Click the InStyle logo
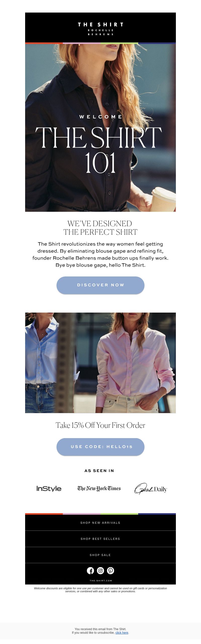 [x=49, y=488]
